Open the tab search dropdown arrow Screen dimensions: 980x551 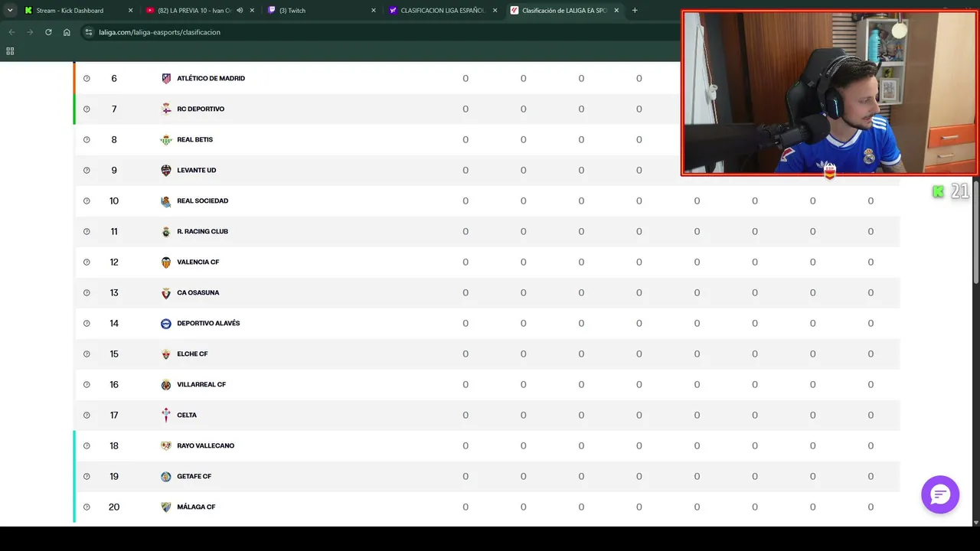(x=10, y=11)
